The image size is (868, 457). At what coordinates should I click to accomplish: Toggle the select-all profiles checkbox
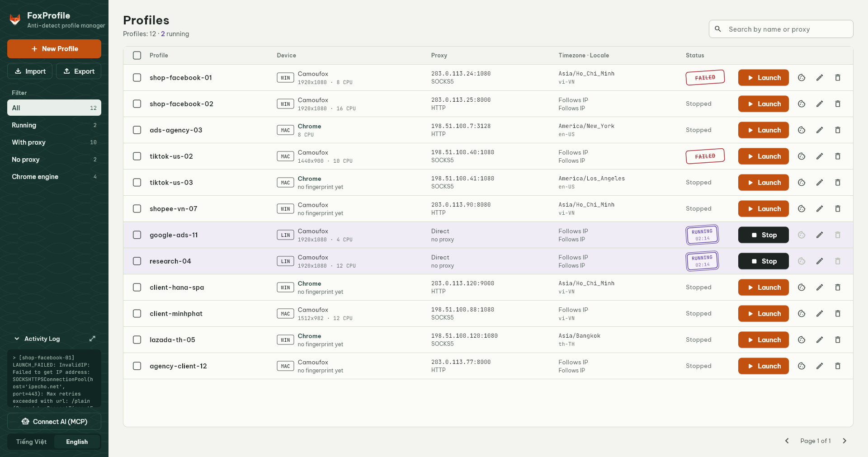[x=137, y=55]
